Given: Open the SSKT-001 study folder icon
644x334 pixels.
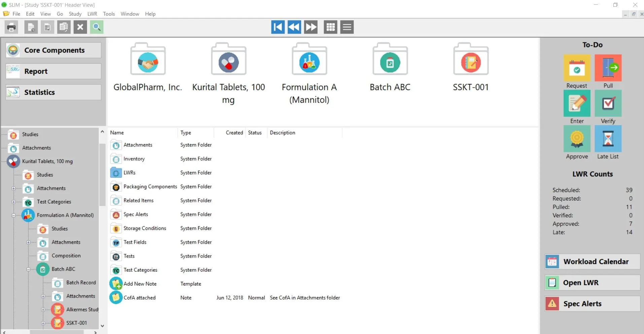Looking at the screenshot, I should (x=471, y=59).
